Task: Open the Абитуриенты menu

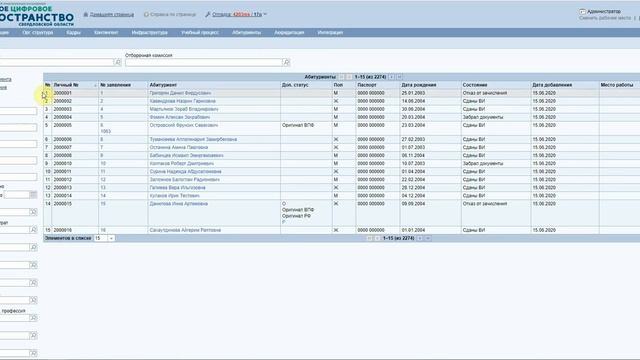Action: pyautogui.click(x=247, y=32)
